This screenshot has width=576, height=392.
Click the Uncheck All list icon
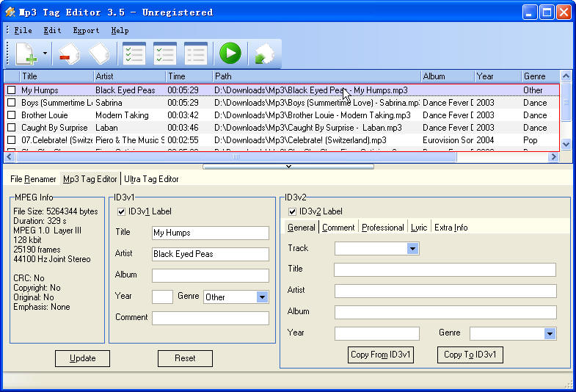point(196,54)
